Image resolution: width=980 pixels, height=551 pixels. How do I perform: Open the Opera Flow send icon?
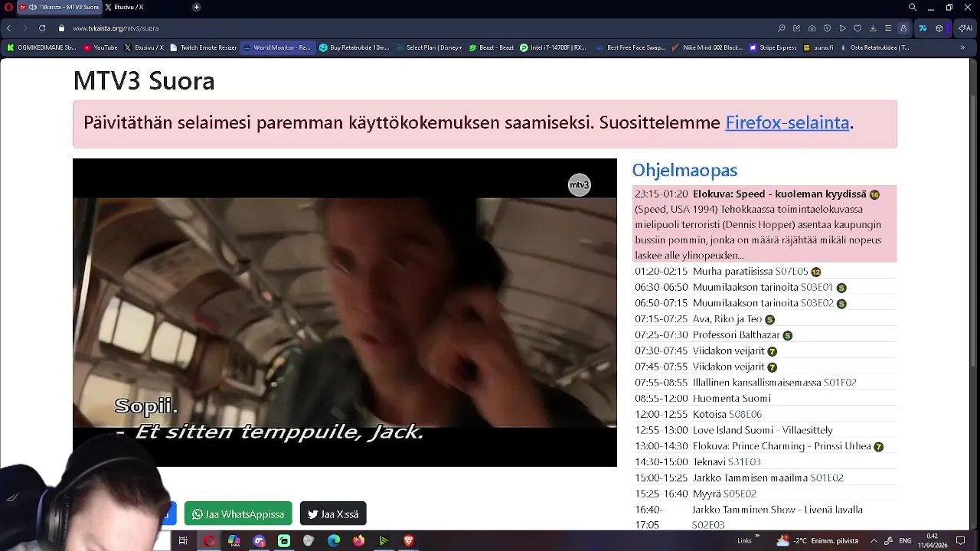[842, 28]
